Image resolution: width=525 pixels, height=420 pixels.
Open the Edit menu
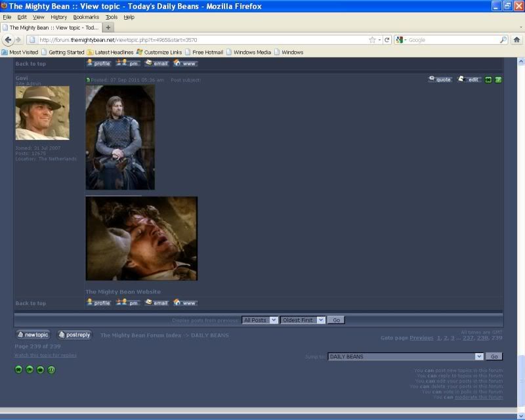22,17
